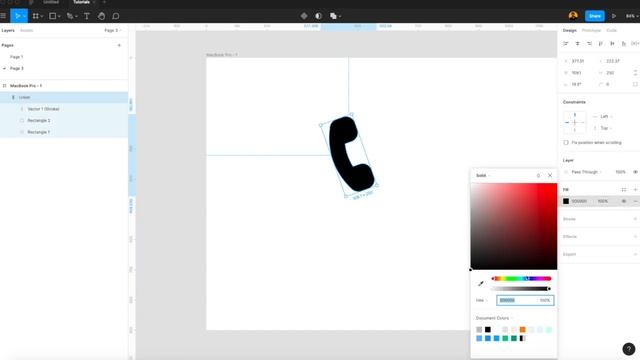Viewport: 640px width, 360px height.
Task: Switch to the Prototype tab
Action: pos(591,30)
